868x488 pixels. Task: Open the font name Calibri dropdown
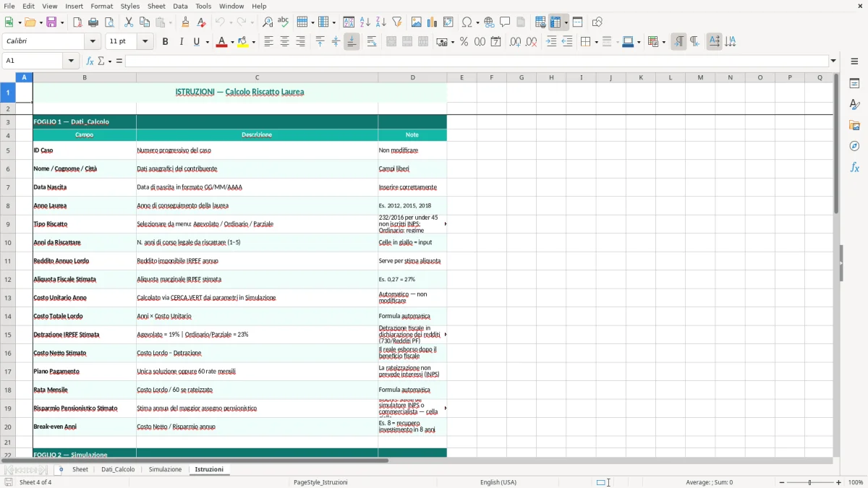(x=93, y=42)
